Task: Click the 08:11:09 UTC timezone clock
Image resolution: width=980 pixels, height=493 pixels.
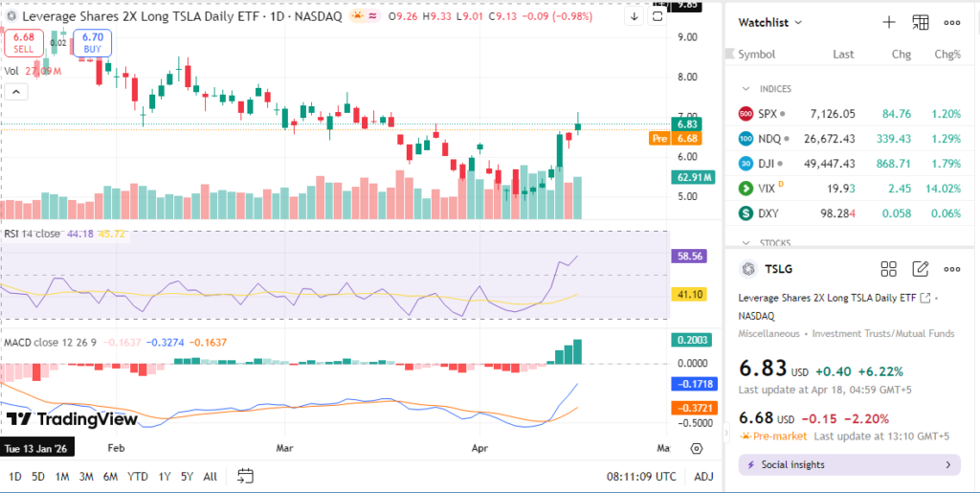Action: 640,476
